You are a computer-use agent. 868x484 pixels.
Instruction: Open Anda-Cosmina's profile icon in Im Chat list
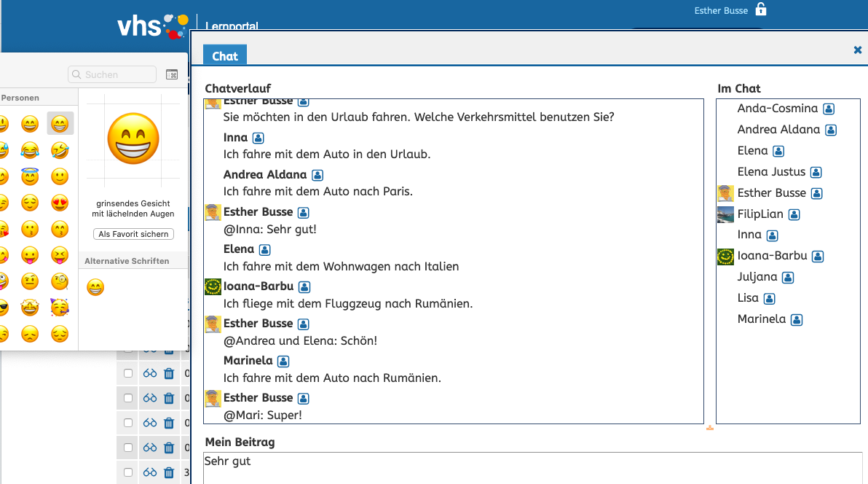pos(829,109)
